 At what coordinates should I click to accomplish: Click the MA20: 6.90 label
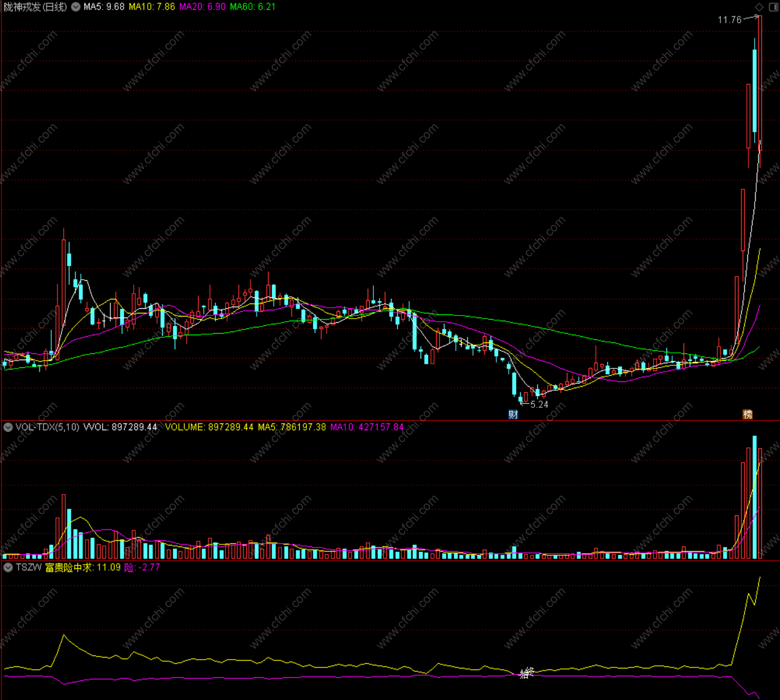point(202,7)
